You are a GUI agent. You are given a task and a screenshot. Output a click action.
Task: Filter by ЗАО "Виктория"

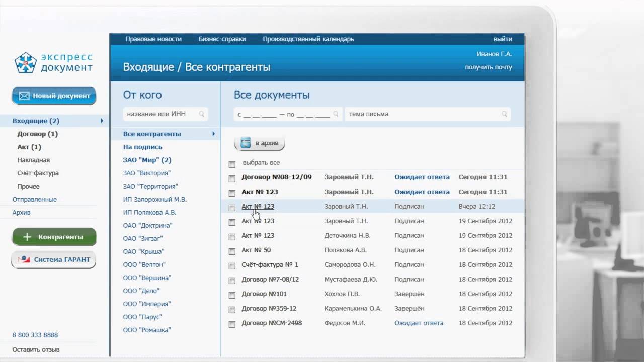tap(147, 173)
